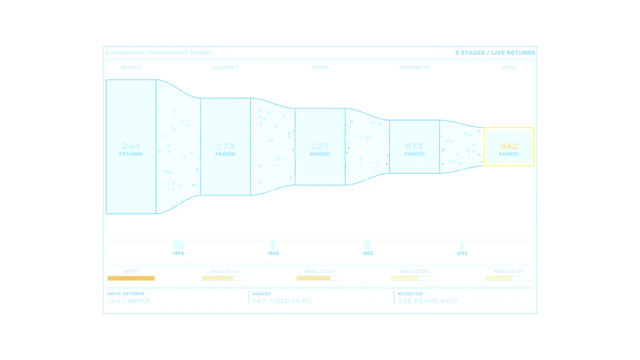Click the '042 YIELD' footer value
640x360 pixels.
(x=282, y=301)
